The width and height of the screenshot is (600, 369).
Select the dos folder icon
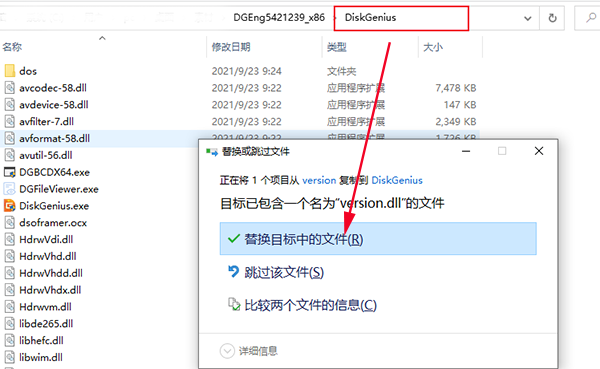pyautogui.click(x=10, y=71)
